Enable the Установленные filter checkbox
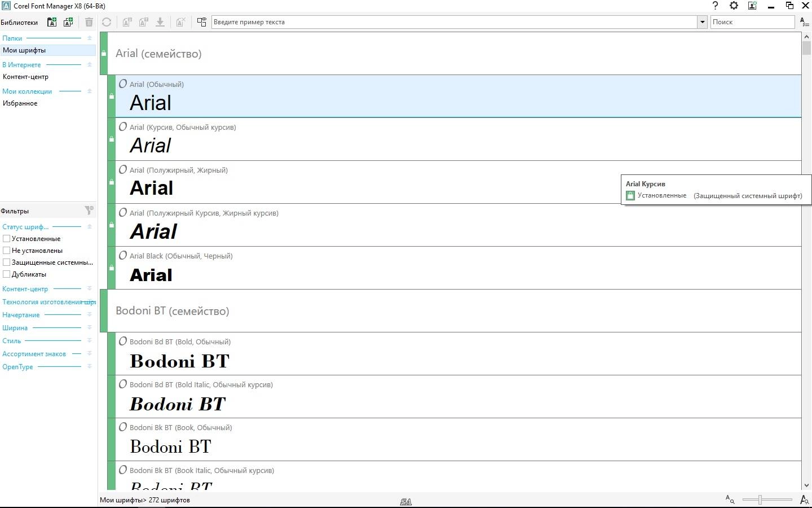This screenshot has width=812, height=508. [x=7, y=239]
